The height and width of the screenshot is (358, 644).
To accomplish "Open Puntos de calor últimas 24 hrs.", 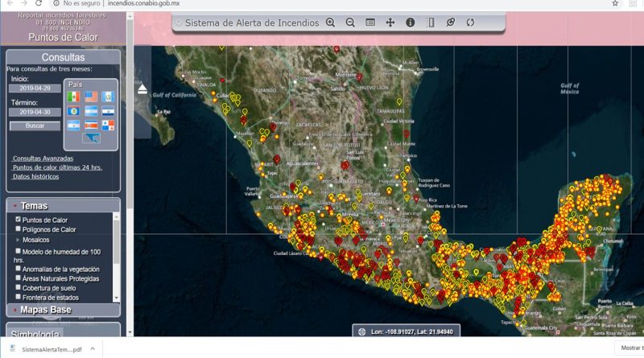I will (x=56, y=167).
